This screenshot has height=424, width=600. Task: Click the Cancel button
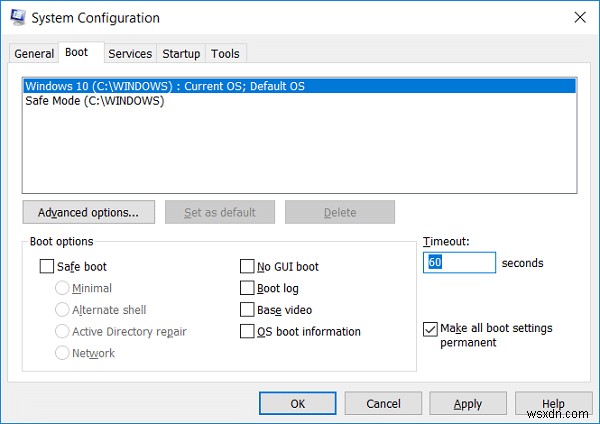point(383,404)
